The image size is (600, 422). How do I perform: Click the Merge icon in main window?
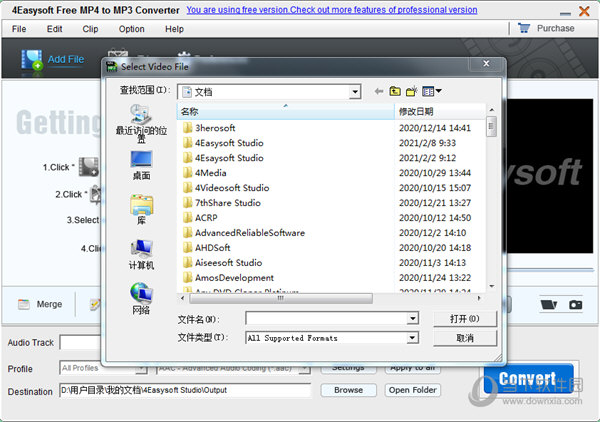24,305
